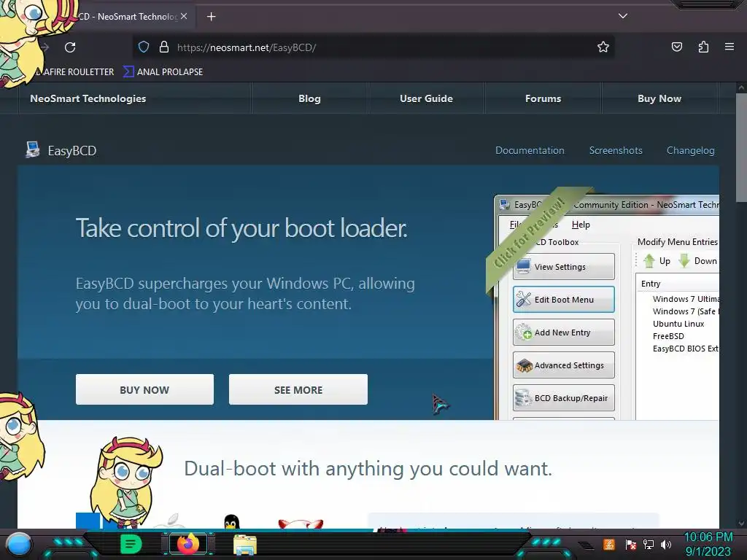Open the Start orb on the taskbar
Image resolution: width=747 pixels, height=560 pixels.
[20, 544]
